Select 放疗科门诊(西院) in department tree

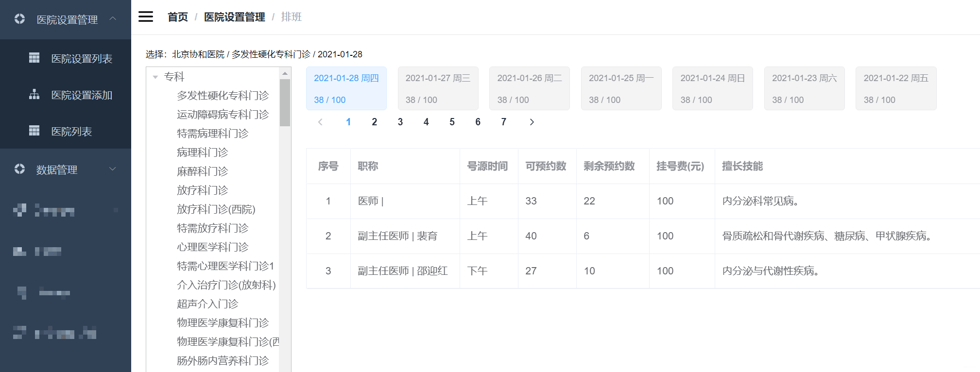(216, 209)
